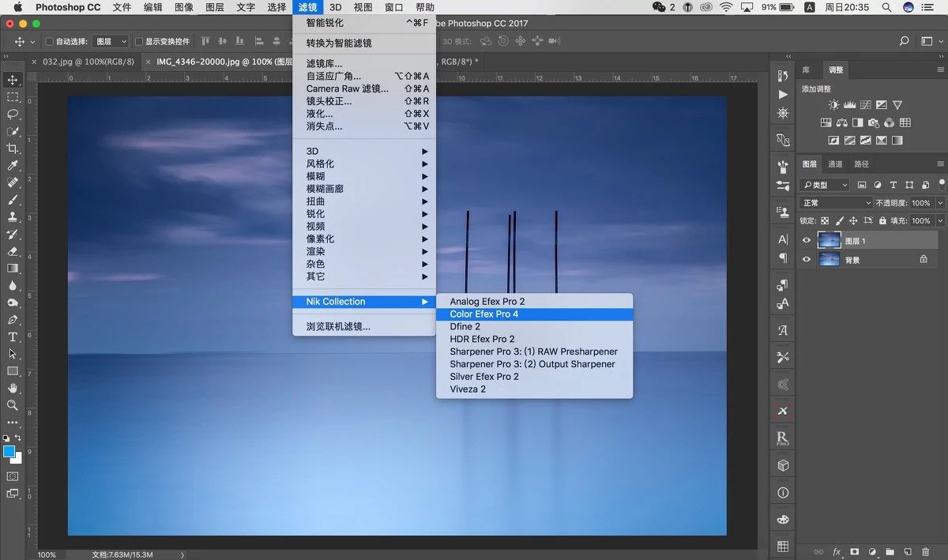Open the 正常 blend mode dropdown

(x=836, y=203)
